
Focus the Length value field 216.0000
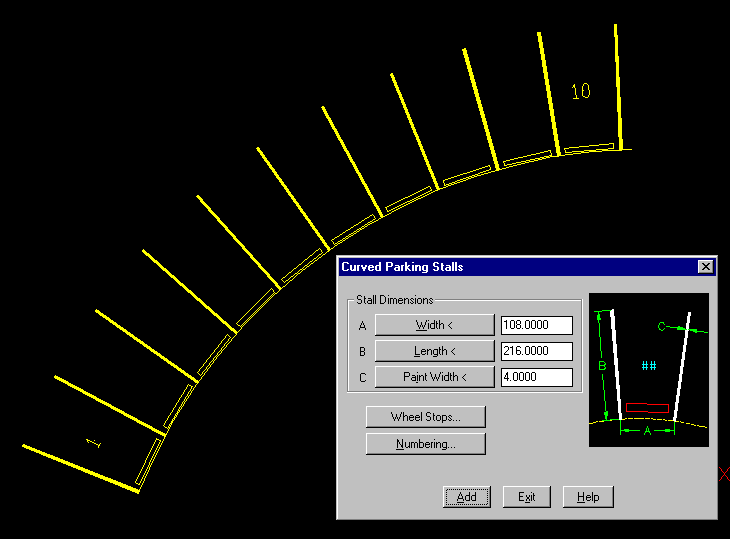[537, 351]
